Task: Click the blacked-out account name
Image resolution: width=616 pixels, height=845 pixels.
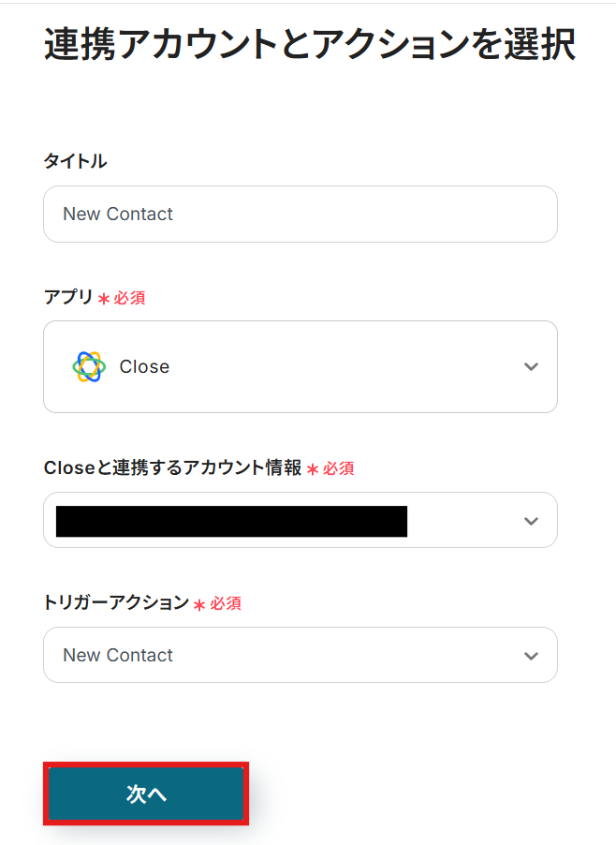Action: pos(231,521)
